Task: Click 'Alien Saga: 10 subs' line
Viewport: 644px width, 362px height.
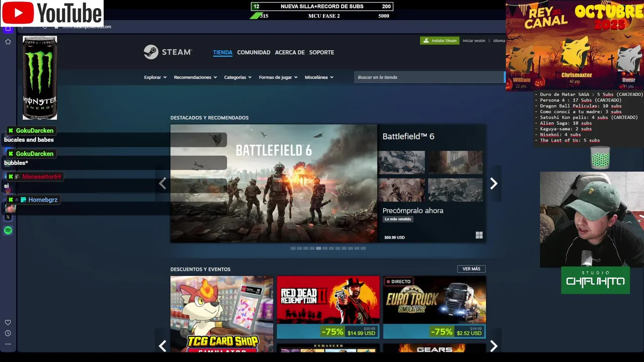Action: point(566,123)
